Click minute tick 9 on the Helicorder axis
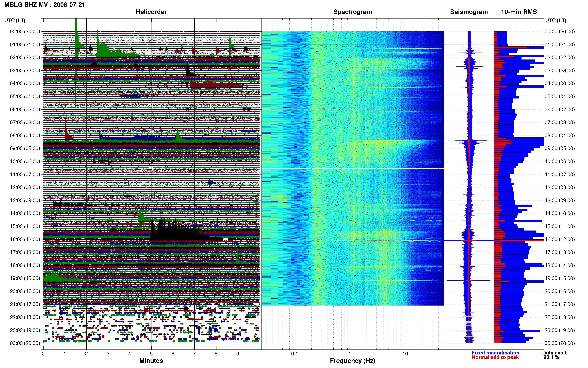 238,354
